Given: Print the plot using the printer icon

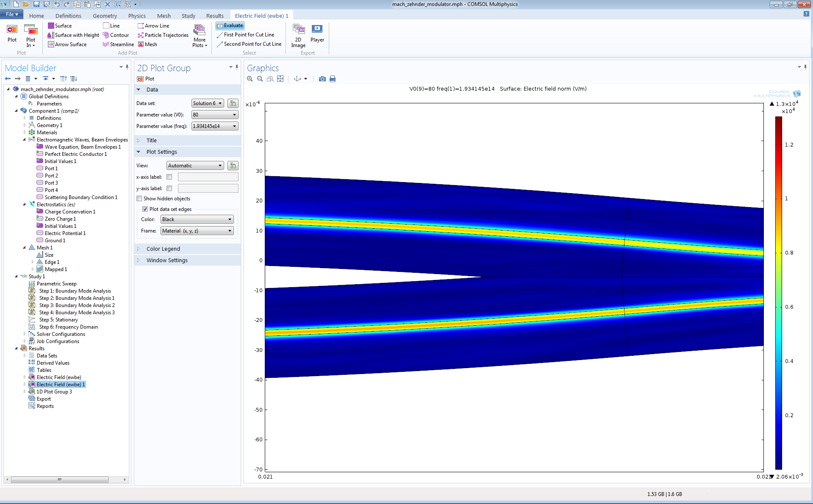Looking at the screenshot, I should tap(333, 79).
